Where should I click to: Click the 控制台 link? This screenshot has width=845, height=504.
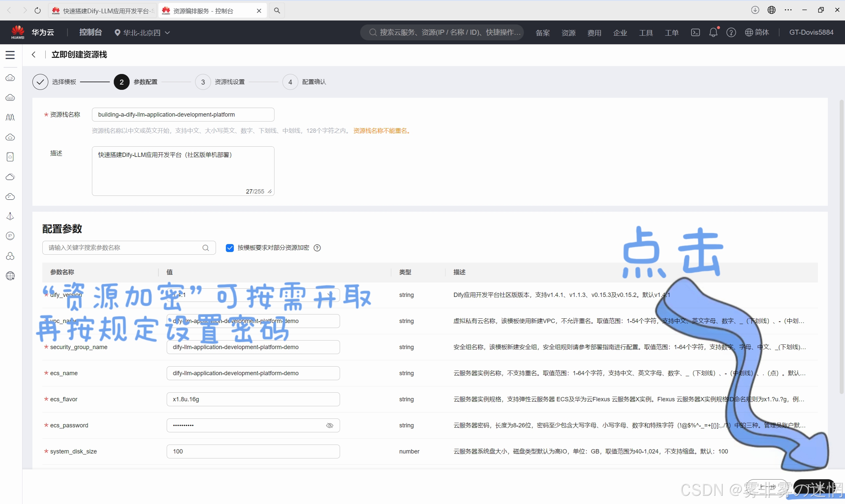click(x=90, y=32)
